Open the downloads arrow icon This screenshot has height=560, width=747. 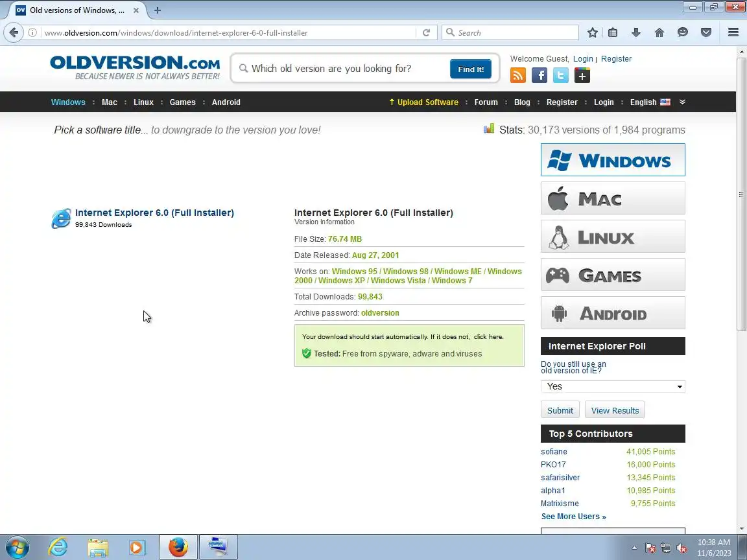pyautogui.click(x=635, y=32)
